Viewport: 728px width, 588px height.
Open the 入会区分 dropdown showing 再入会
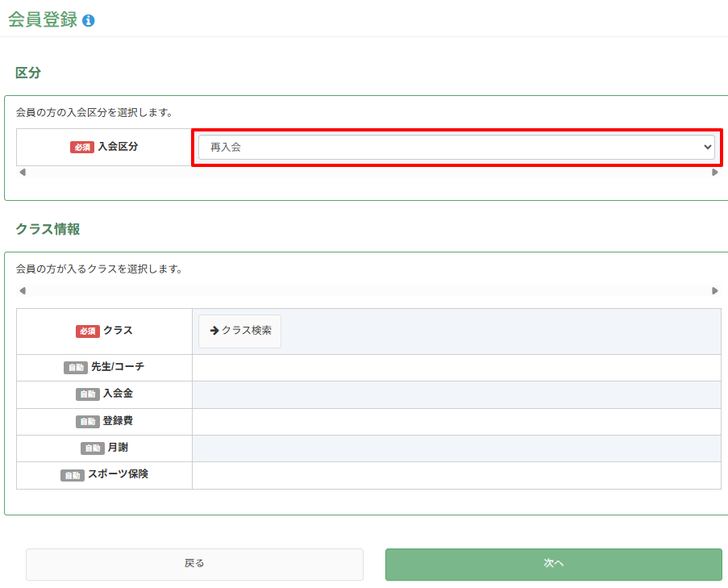click(456, 148)
